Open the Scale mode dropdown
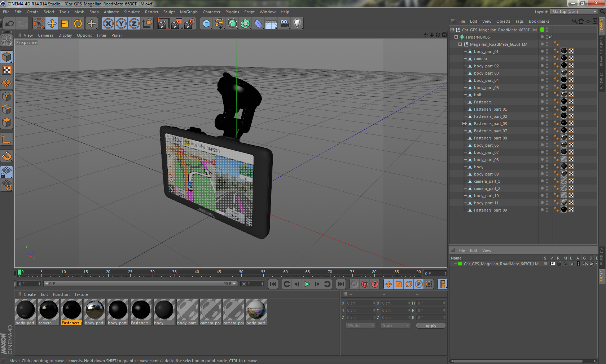 pyautogui.click(x=395, y=325)
